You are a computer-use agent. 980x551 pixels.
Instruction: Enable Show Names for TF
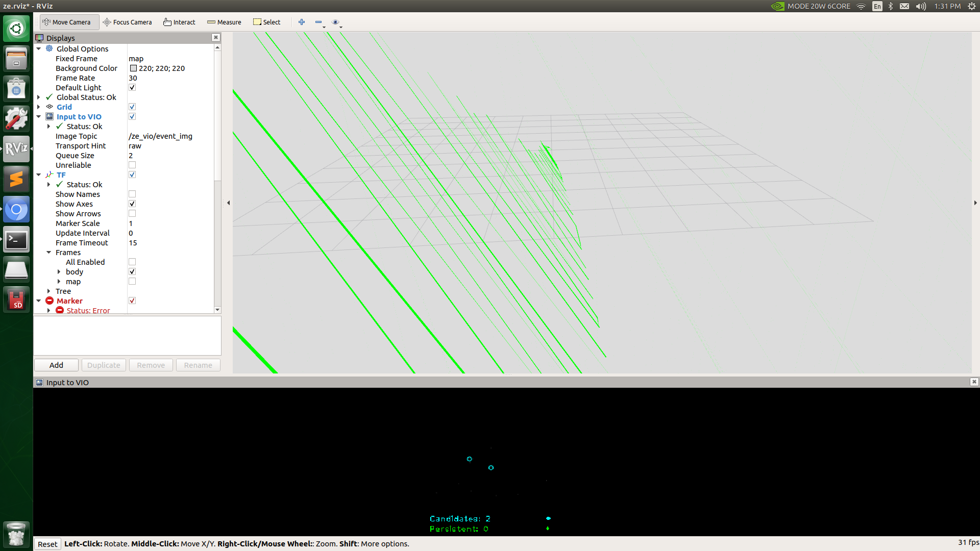tap(132, 194)
